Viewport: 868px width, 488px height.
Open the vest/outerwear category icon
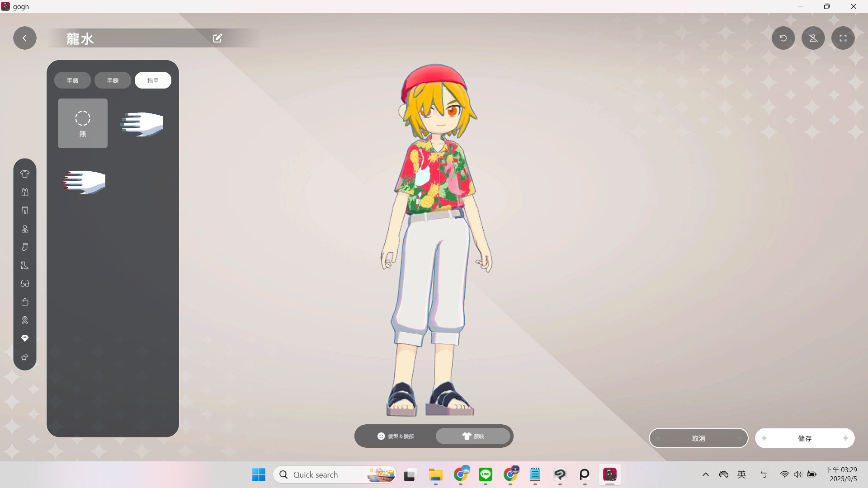(x=25, y=192)
